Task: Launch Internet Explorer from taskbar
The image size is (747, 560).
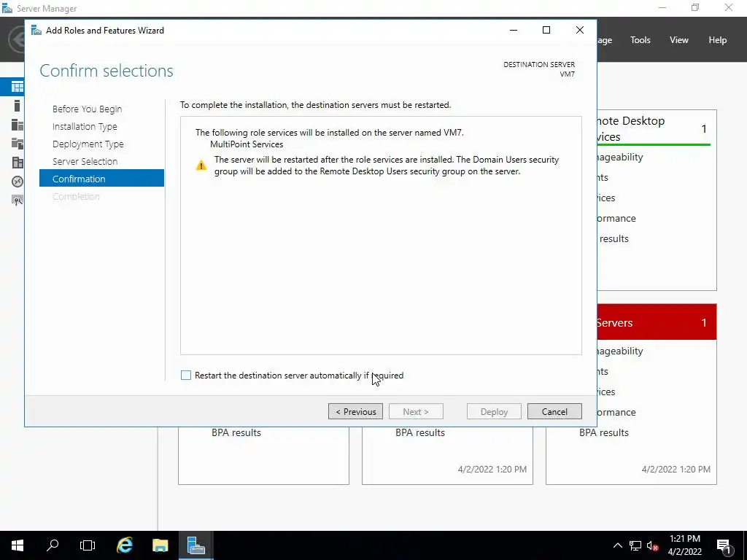Action: pyautogui.click(x=124, y=545)
